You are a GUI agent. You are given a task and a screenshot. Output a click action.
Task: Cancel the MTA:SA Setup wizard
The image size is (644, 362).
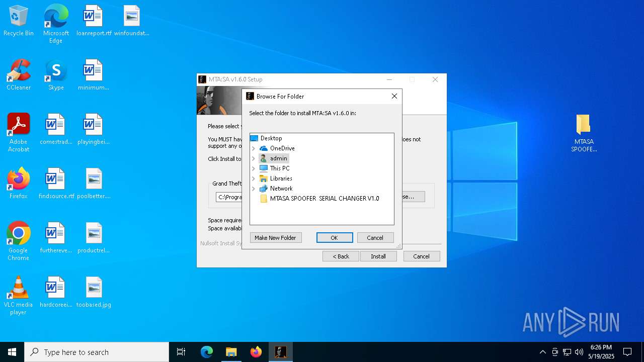pyautogui.click(x=422, y=256)
